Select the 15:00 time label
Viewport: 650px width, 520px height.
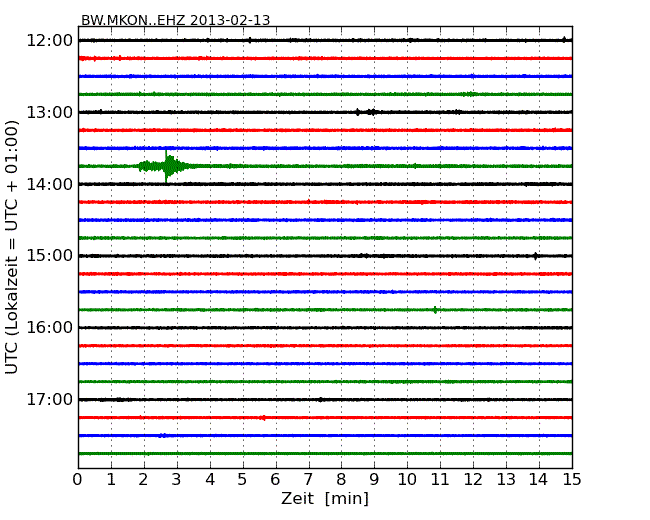(x=50, y=255)
